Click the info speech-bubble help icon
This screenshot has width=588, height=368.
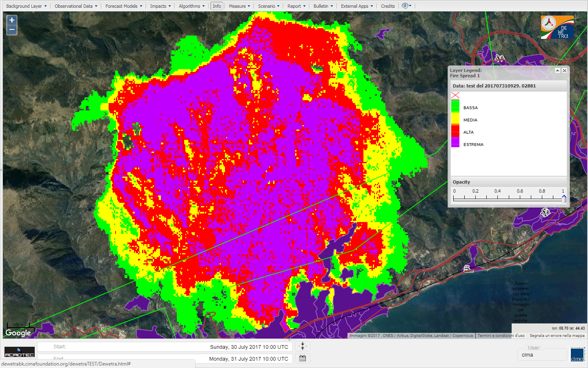[405, 6]
